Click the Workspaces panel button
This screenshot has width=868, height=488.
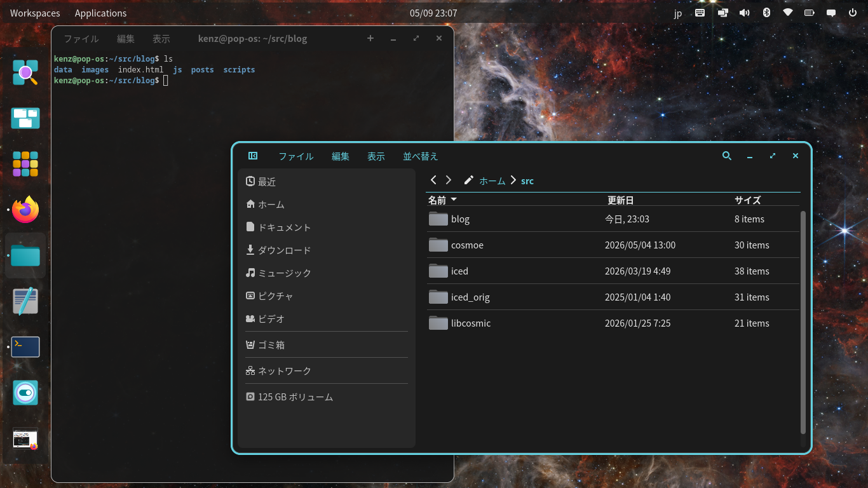(35, 13)
